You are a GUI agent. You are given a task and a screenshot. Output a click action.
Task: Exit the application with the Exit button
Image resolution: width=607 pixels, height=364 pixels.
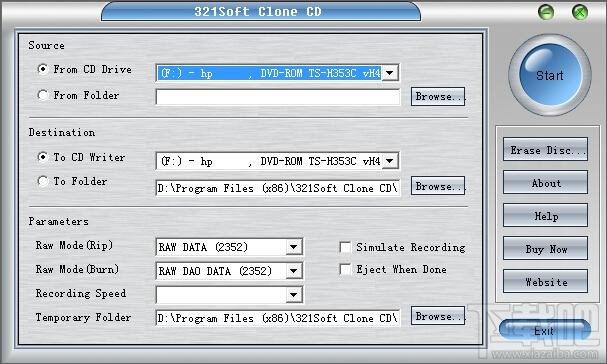click(545, 331)
